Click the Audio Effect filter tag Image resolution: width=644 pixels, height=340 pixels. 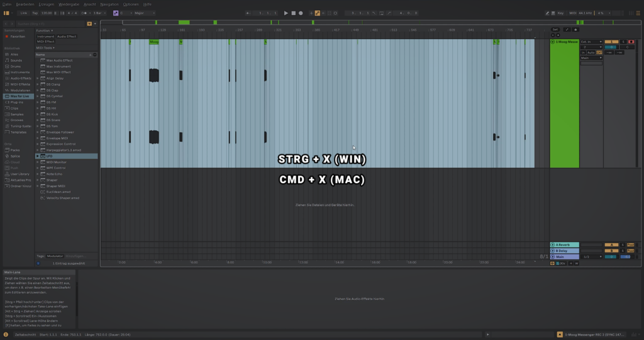[x=66, y=37]
